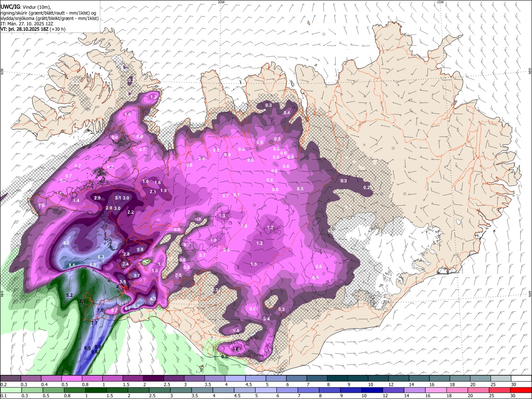This screenshot has width=532, height=399.
Task: Click the 0.1 label in the rain legend
Action: coord(4,396)
